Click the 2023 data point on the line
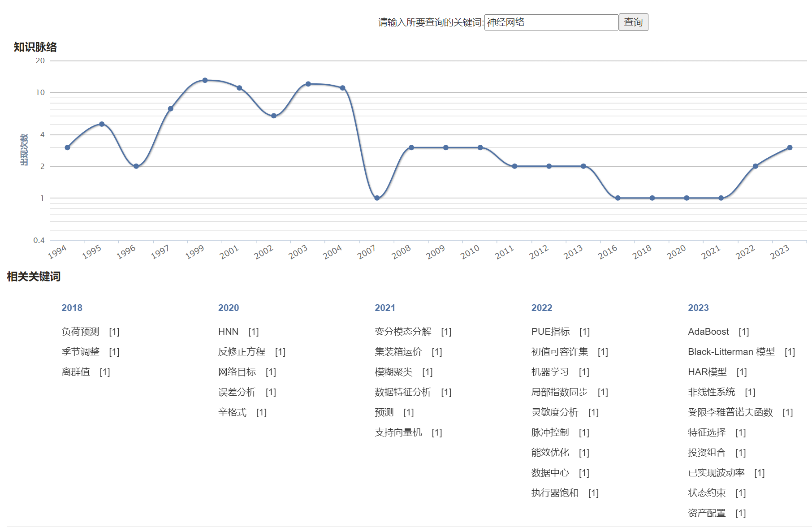Image resolution: width=812 pixels, height=527 pixels. point(790,147)
